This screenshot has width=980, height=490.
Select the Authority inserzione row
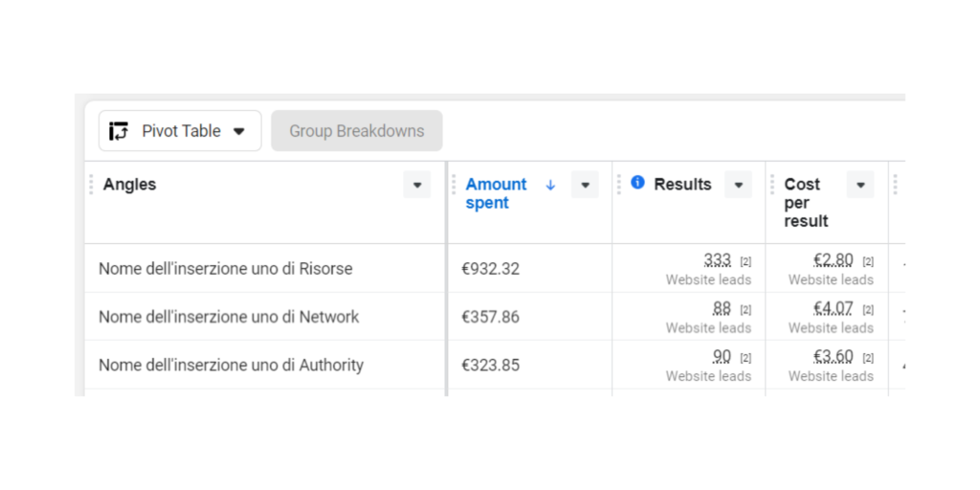tap(231, 365)
